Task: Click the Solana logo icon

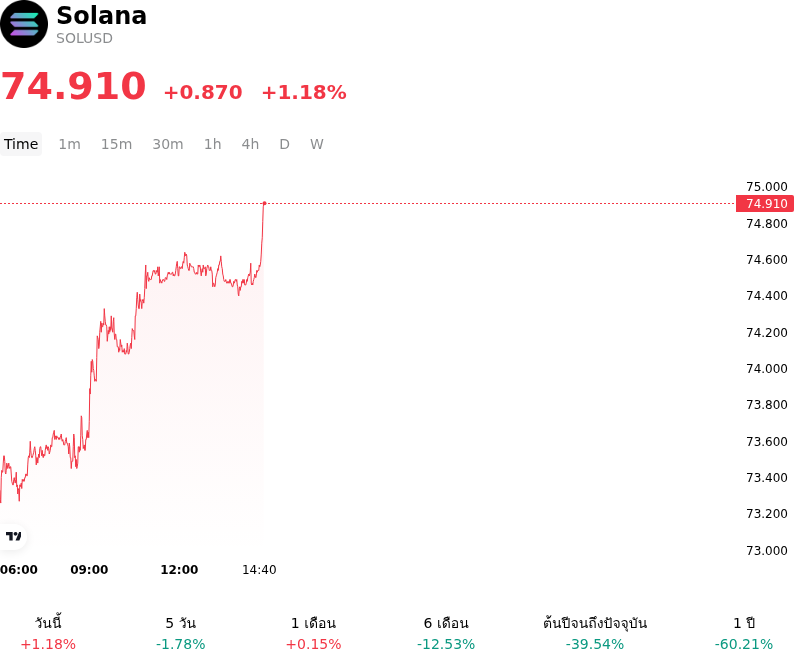Action: click(23, 24)
